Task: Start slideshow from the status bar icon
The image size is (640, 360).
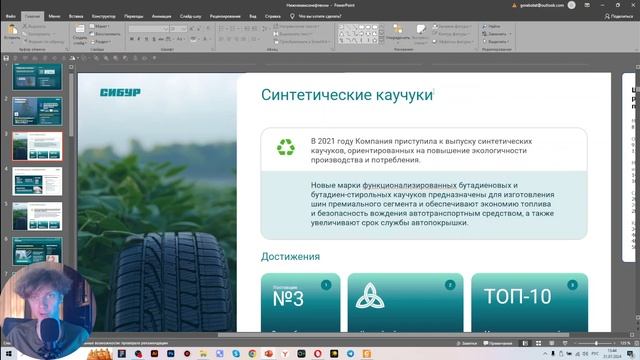Action: point(565,343)
